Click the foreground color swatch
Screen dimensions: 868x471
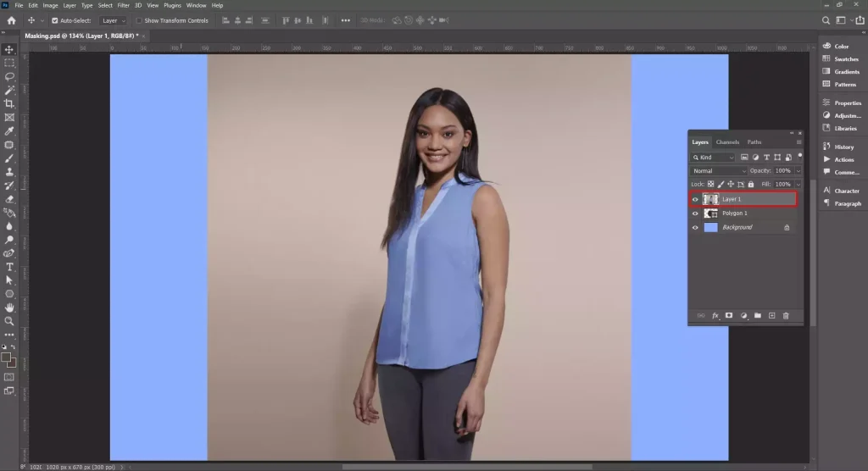pyautogui.click(x=6, y=358)
